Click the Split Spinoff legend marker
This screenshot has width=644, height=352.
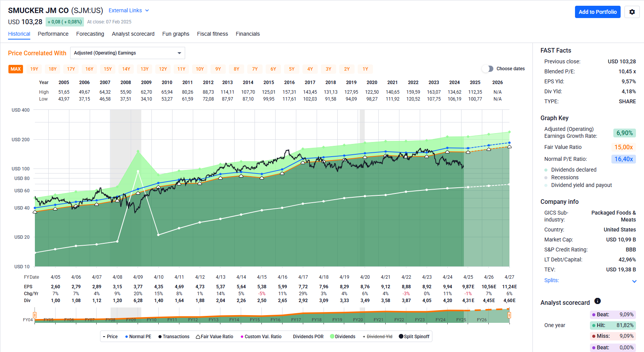tap(401, 337)
